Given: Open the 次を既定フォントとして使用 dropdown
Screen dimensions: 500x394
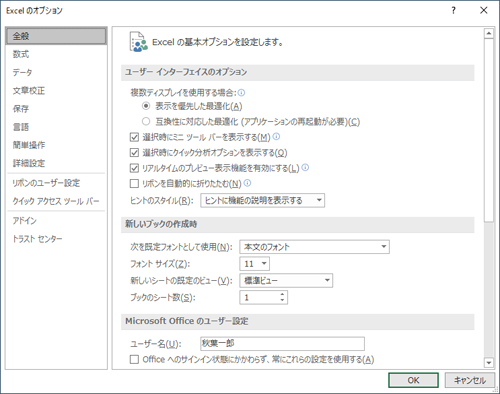Looking at the screenshot, I should 314,247.
